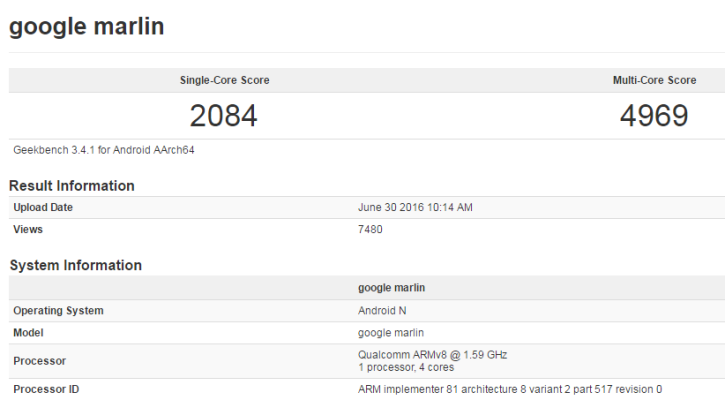Select the Single-Core Score header
The height and width of the screenshot is (400, 725).
pos(225,80)
